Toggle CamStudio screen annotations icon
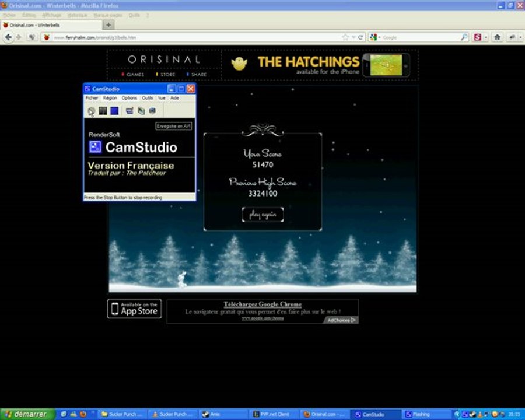 (129, 110)
